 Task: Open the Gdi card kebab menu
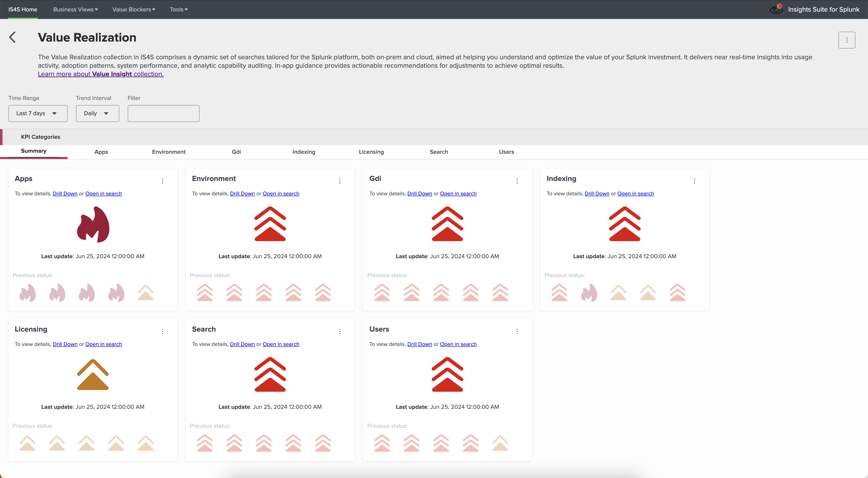click(x=517, y=181)
